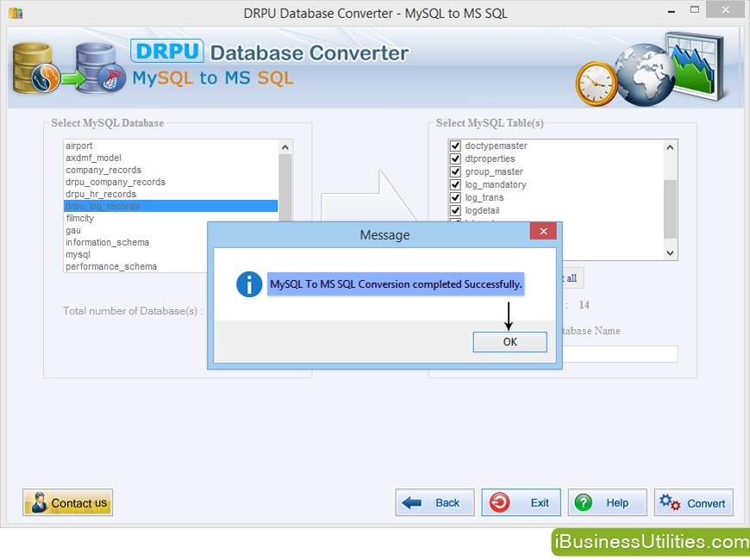750x560 pixels.
Task: Click the clock graphic in banner
Action: [597, 84]
